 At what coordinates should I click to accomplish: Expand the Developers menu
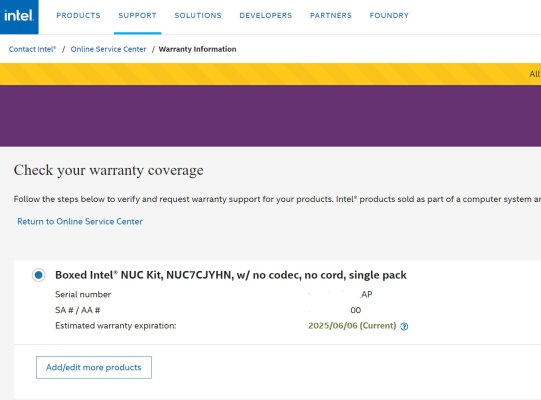tap(266, 16)
